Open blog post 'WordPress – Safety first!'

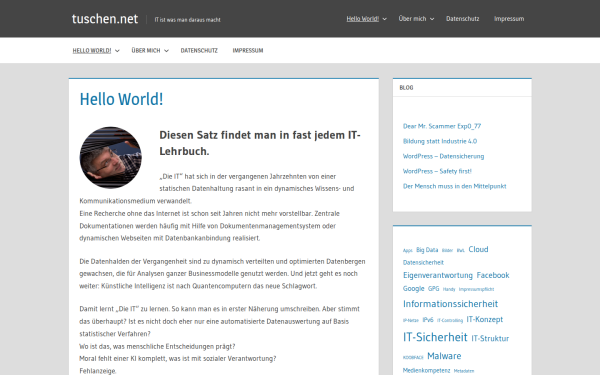(437, 171)
